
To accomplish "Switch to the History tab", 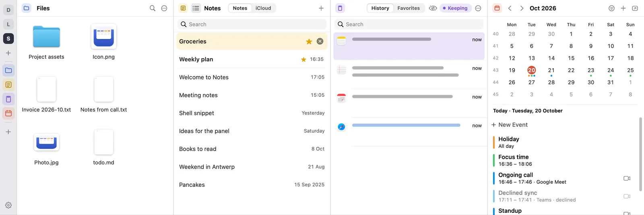I will (380, 8).
